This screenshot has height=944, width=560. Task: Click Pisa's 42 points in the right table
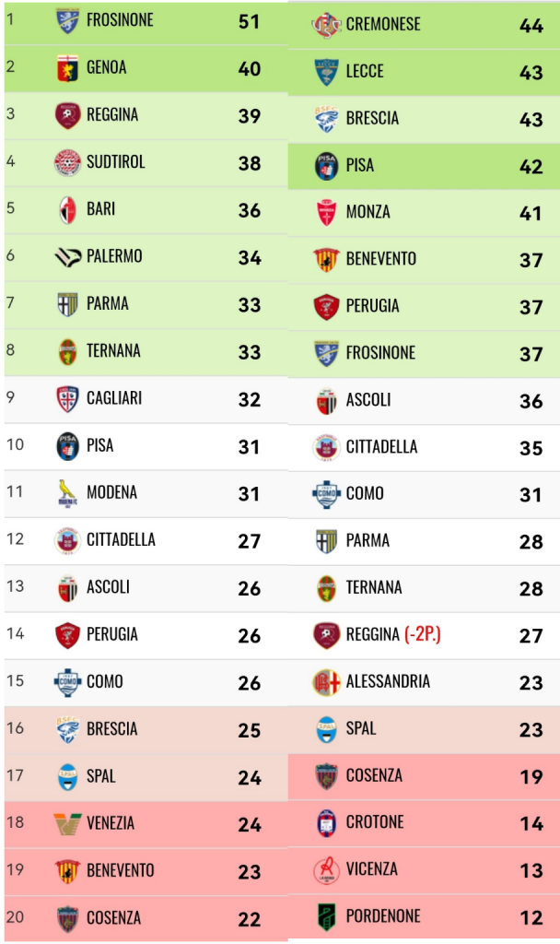(x=531, y=167)
